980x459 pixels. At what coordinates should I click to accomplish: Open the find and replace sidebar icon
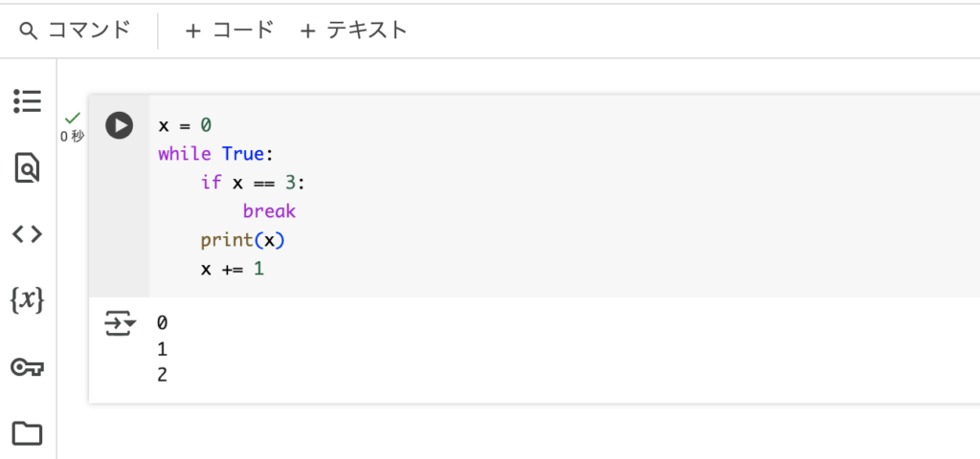click(28, 167)
